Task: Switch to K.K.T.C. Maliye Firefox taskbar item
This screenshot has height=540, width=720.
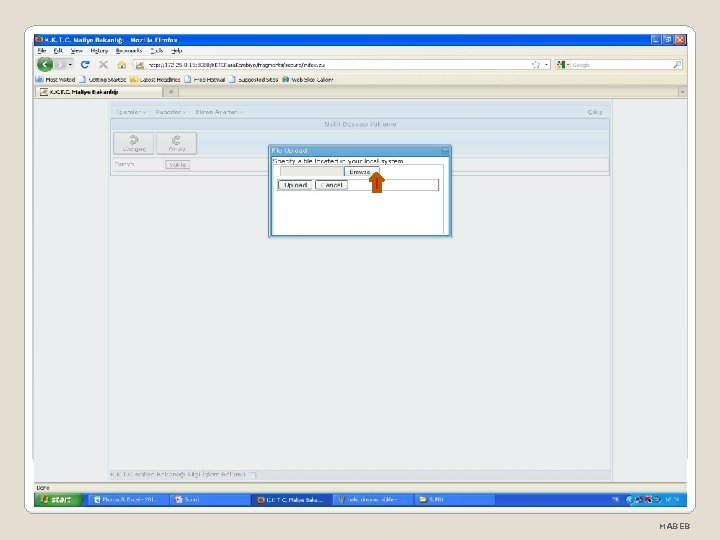Action: coord(291,500)
